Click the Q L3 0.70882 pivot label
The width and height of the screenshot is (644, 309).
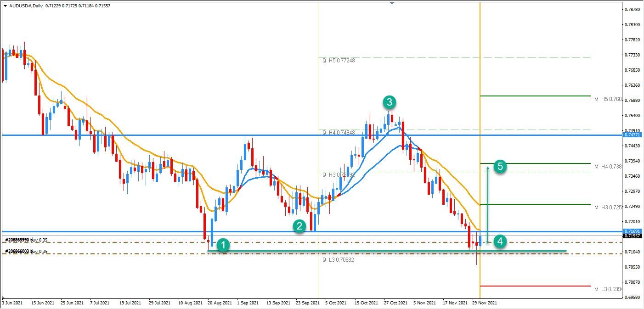point(338,260)
